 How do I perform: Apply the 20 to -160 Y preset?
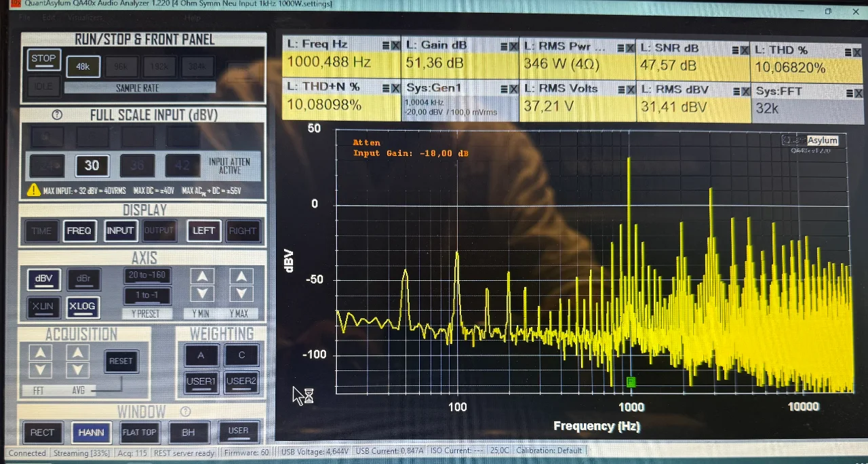[147, 275]
